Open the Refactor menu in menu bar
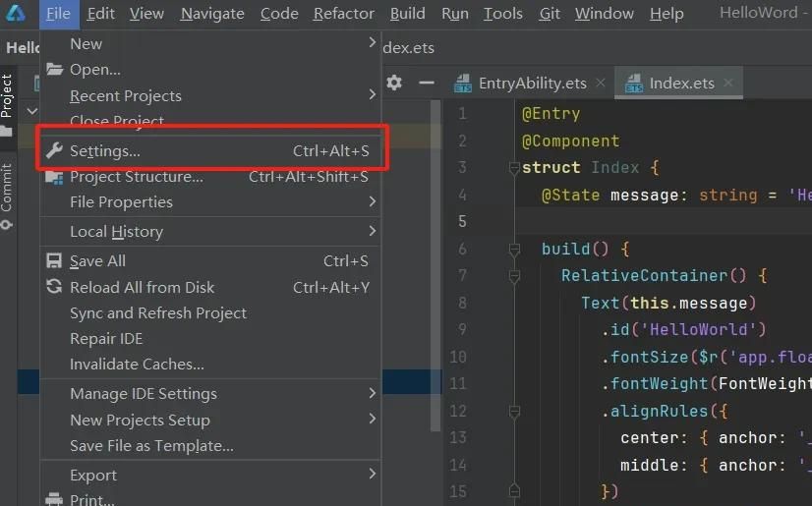The width and height of the screenshot is (812, 506). click(343, 13)
